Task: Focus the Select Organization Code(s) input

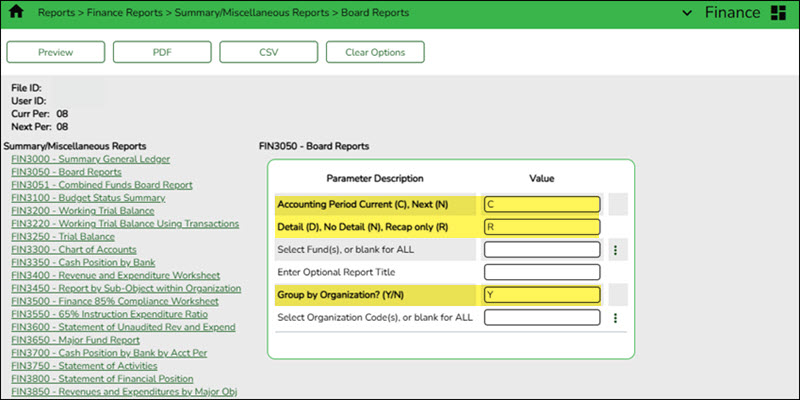Action: point(541,318)
